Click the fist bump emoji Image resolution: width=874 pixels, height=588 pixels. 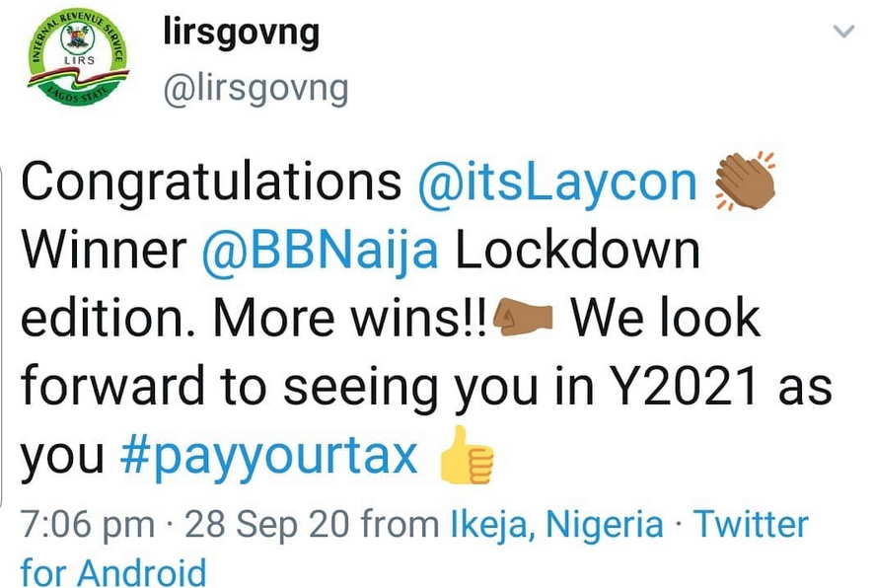(524, 316)
